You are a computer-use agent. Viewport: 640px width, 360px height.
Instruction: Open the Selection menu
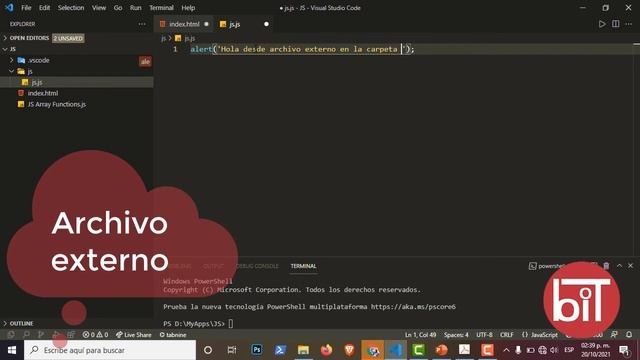[71, 8]
